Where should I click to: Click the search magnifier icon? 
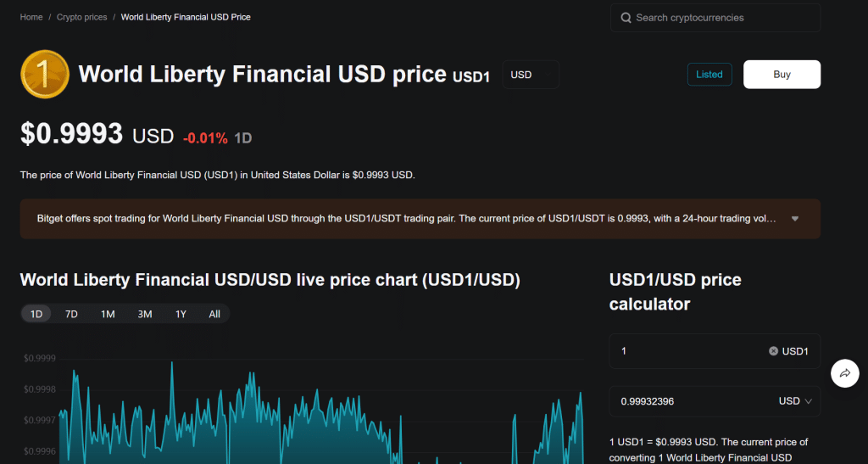(626, 18)
